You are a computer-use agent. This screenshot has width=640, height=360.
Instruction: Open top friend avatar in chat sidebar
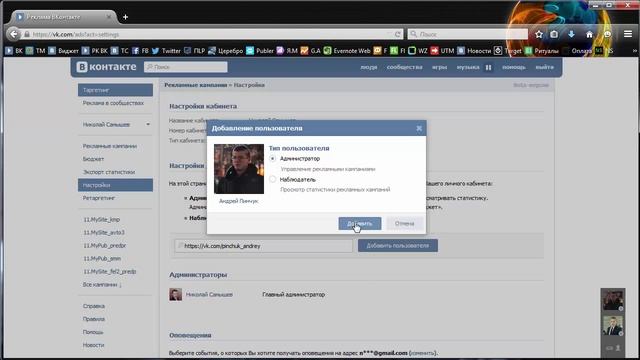[x=613, y=300]
